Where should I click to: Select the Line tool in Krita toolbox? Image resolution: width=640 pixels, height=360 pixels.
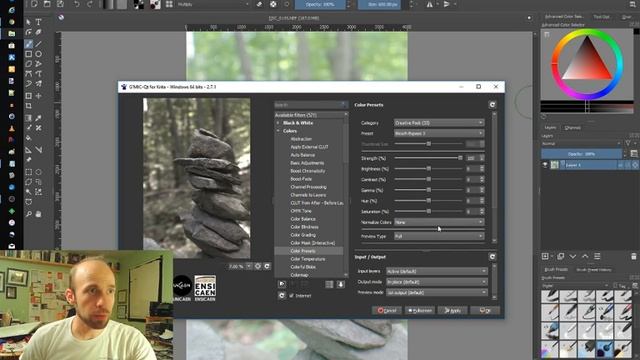pyautogui.click(x=38, y=44)
